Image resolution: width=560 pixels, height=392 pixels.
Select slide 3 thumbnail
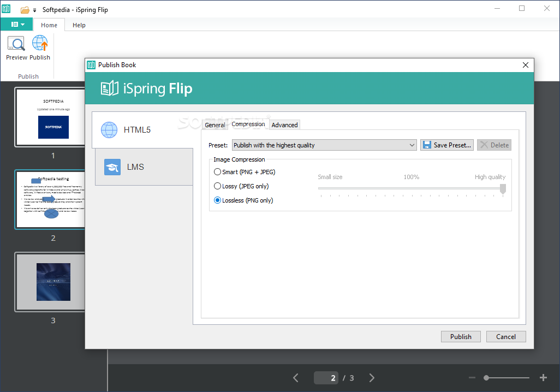coord(50,282)
